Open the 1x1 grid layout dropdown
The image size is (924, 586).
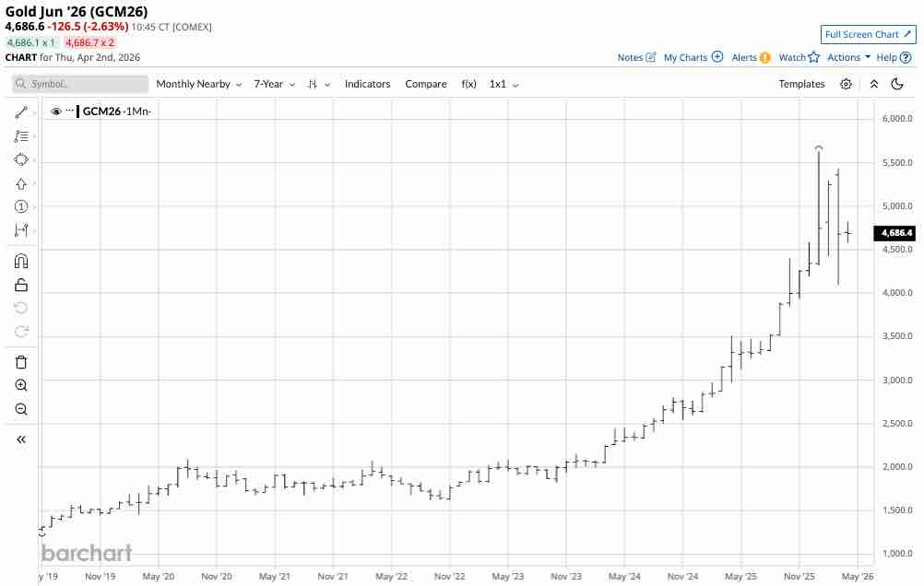coord(503,84)
